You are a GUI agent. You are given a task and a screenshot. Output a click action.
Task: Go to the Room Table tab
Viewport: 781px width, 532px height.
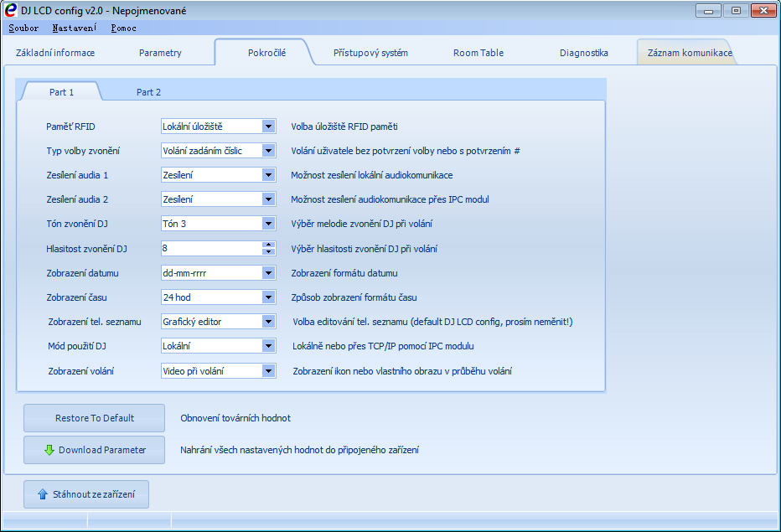click(478, 53)
